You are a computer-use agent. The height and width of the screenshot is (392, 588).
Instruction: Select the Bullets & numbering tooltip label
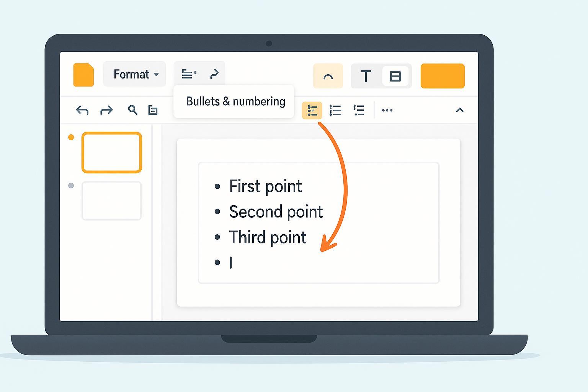pyautogui.click(x=235, y=101)
